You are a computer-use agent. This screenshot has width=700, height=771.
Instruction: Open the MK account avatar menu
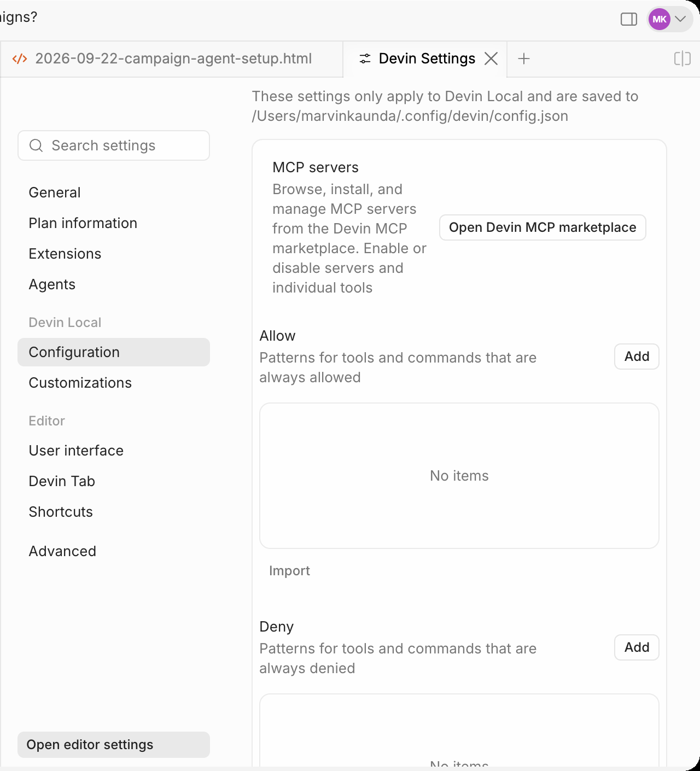[x=660, y=19]
